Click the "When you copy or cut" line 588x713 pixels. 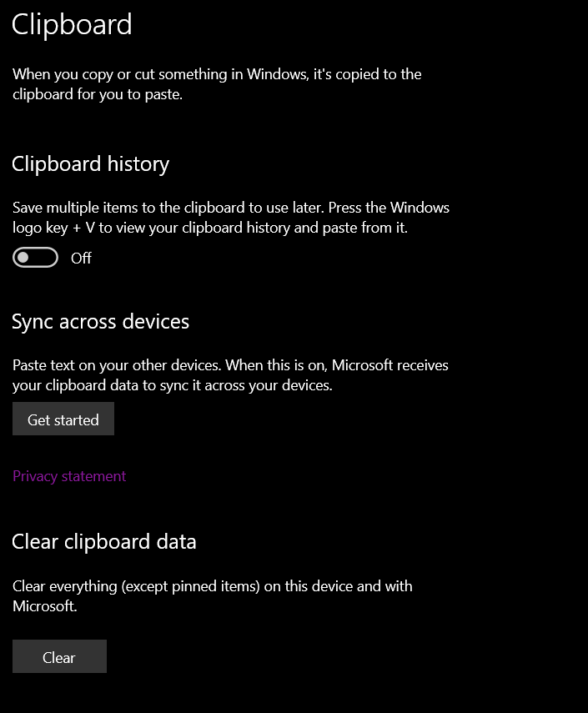click(217, 74)
